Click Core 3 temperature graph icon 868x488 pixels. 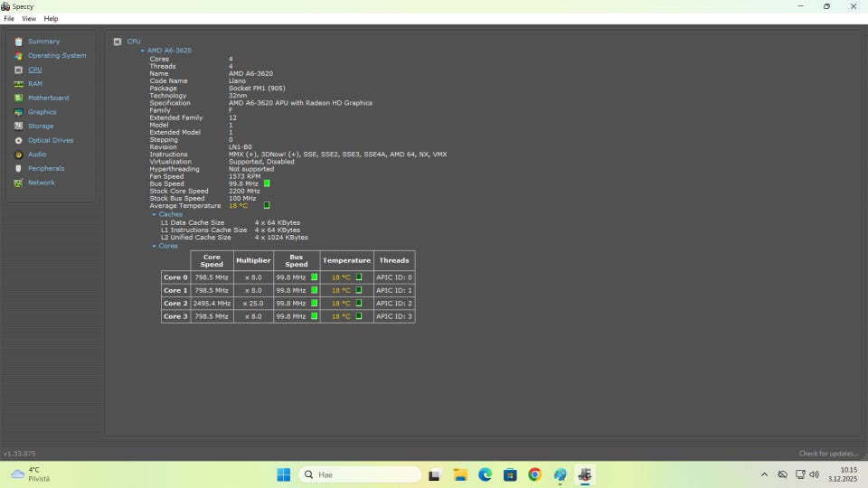click(359, 316)
